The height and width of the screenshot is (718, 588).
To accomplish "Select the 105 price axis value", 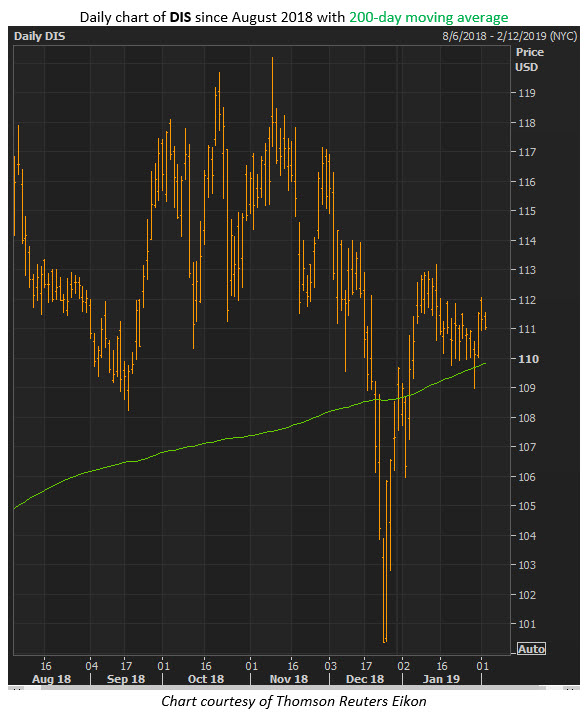I will 527,506.
